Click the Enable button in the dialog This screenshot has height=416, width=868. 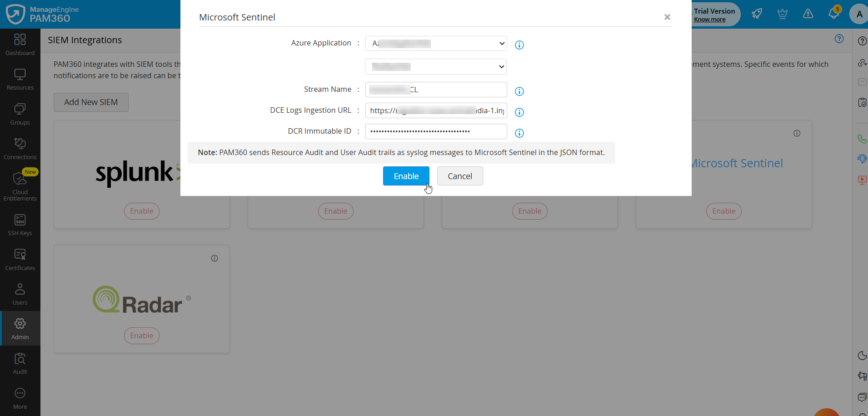[406, 176]
